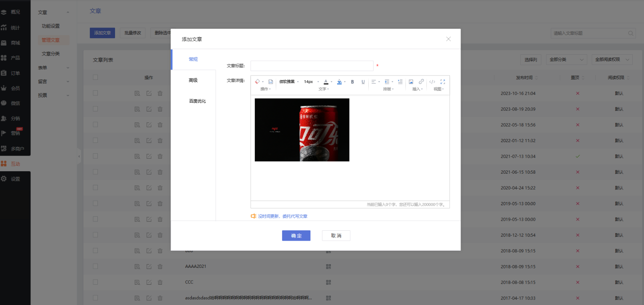Image resolution: width=644 pixels, height=305 pixels.
Task: Click the paste-from-Word icon in editor
Action: click(x=270, y=81)
